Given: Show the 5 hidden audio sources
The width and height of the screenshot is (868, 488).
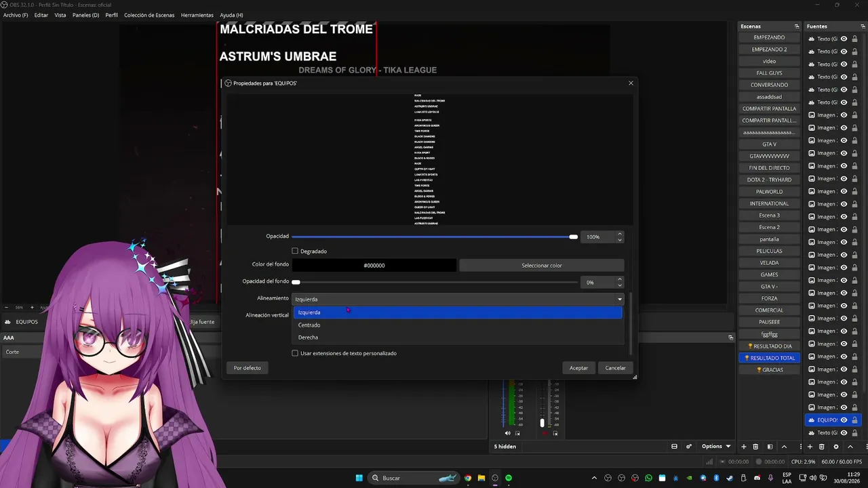Looking at the screenshot, I should 505,447.
